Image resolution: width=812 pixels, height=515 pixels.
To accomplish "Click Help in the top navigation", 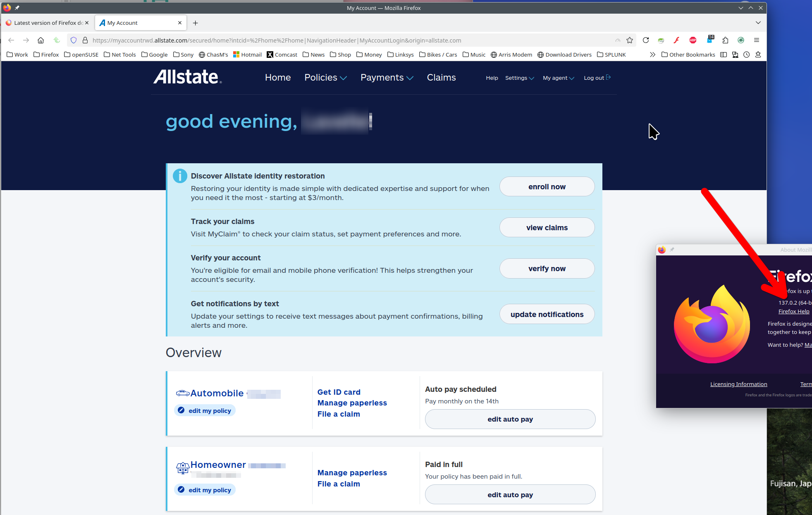I will pyautogui.click(x=492, y=78).
